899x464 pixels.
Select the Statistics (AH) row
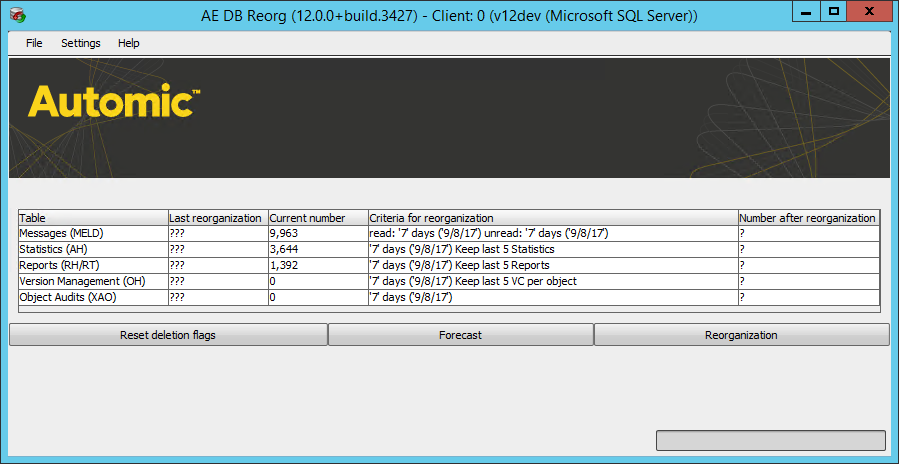pos(450,249)
